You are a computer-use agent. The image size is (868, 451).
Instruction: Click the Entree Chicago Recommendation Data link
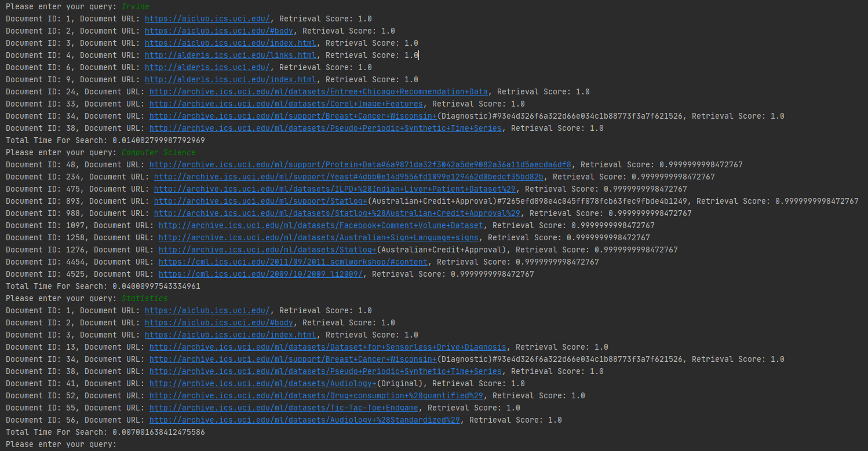pyautogui.click(x=319, y=91)
